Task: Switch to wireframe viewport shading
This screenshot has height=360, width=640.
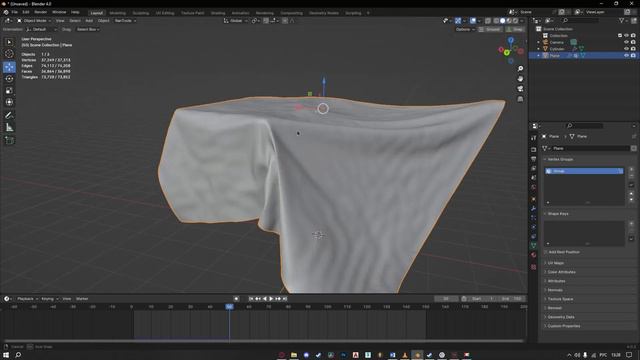Action: point(496,20)
